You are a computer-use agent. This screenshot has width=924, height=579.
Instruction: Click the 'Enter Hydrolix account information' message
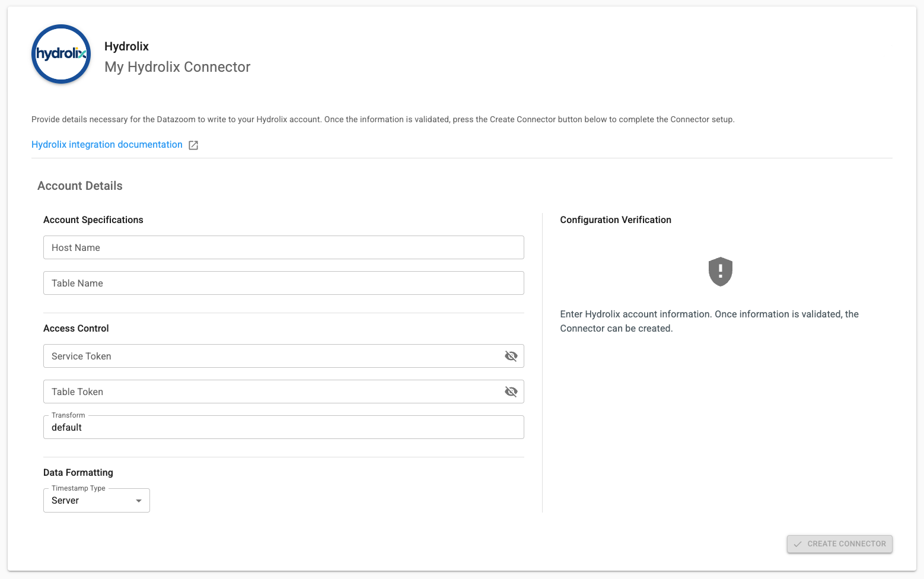coord(709,322)
